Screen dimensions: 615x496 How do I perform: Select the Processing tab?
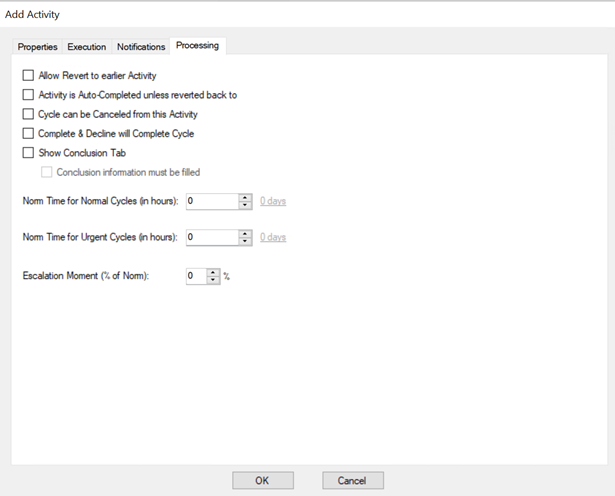pos(198,46)
